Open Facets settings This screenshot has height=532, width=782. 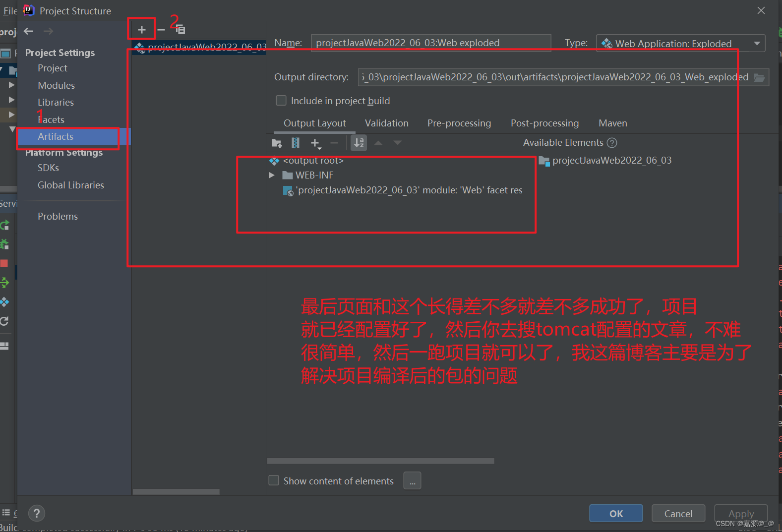pos(51,119)
